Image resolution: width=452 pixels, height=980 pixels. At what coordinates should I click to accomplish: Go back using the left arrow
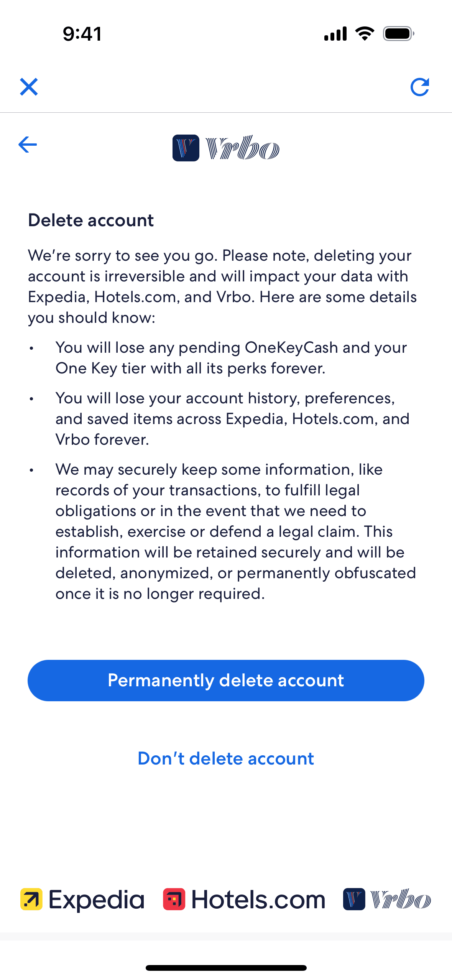point(28,145)
